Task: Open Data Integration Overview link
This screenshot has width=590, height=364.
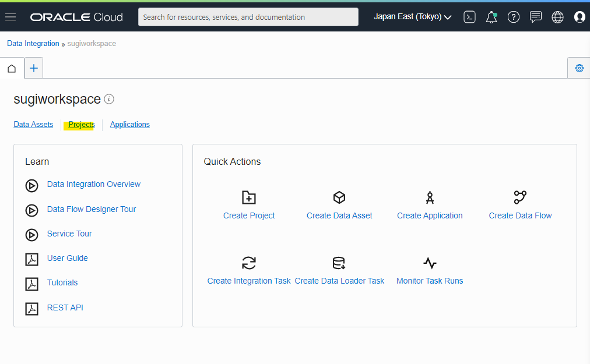Action: [94, 184]
